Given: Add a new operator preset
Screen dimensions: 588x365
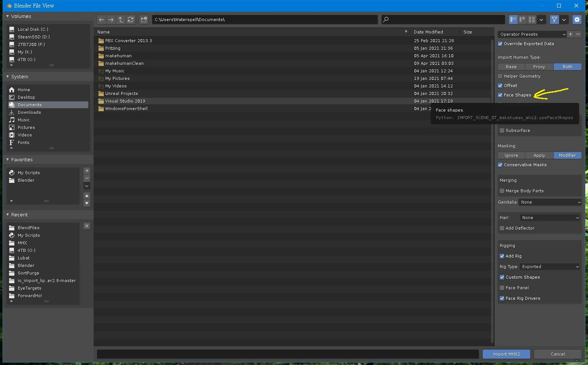Looking at the screenshot, I should pos(571,34).
